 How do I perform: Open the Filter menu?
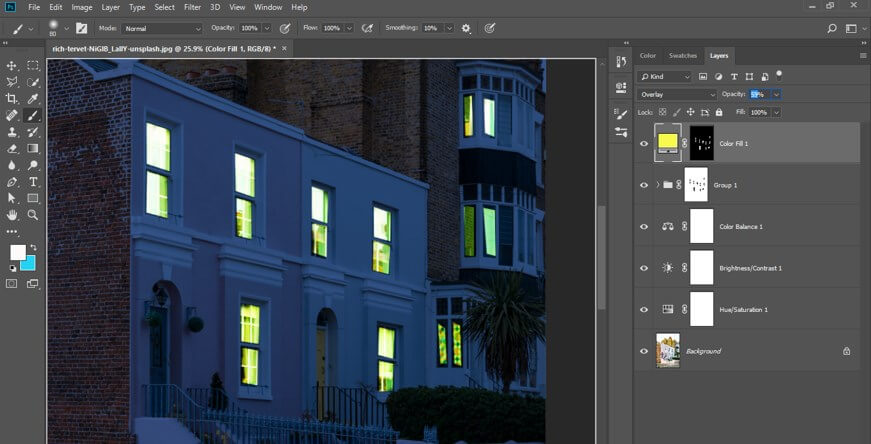point(192,7)
